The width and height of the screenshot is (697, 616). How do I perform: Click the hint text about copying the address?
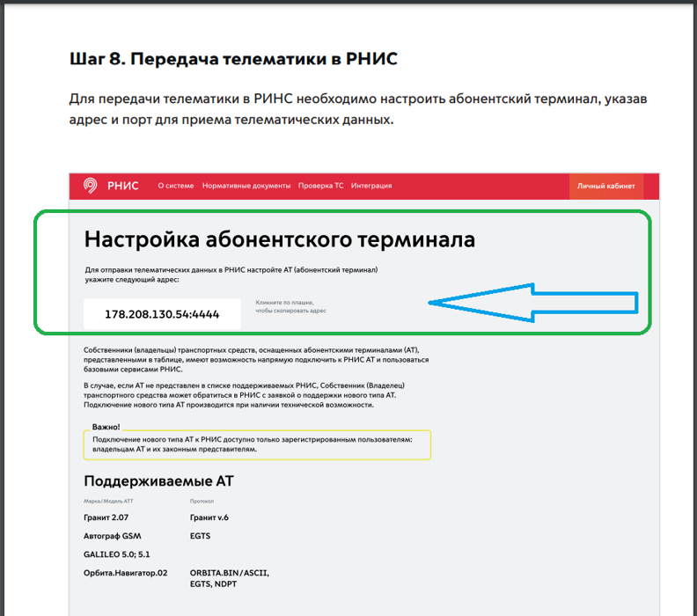(291, 306)
